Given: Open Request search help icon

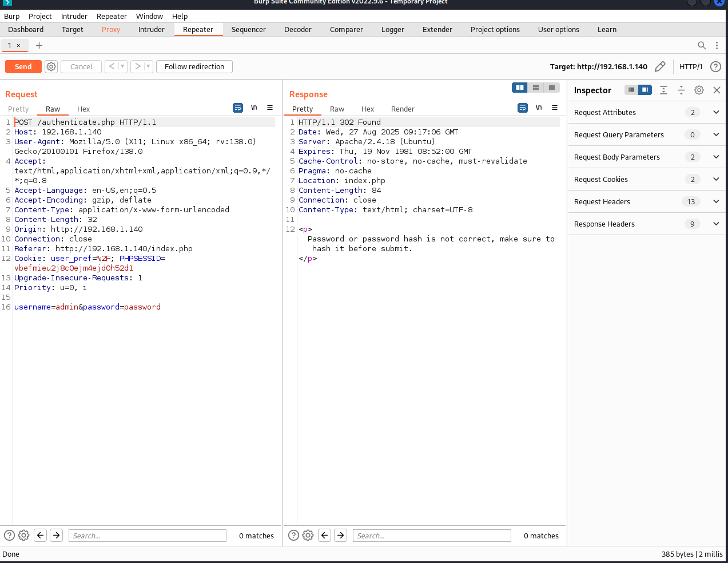Looking at the screenshot, I should [x=9, y=536].
